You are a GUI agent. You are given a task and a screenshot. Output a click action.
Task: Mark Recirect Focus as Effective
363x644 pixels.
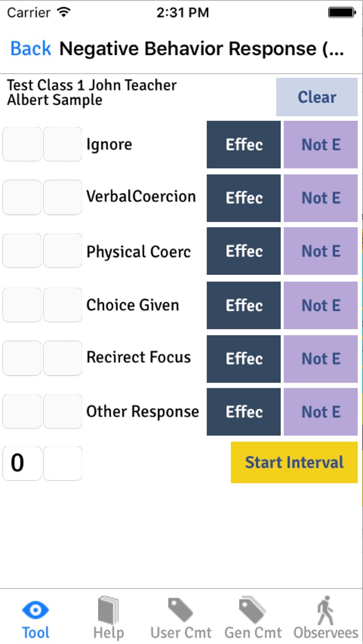(244, 358)
